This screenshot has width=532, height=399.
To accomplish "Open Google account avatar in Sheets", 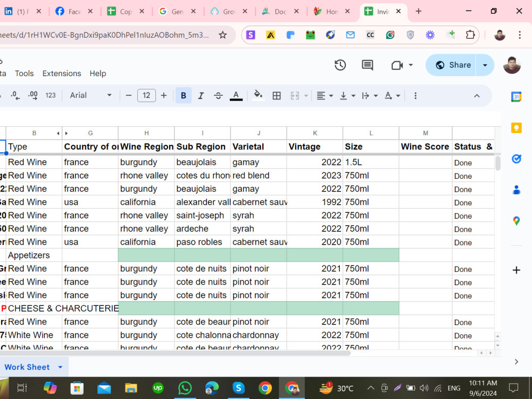I will (512, 65).
